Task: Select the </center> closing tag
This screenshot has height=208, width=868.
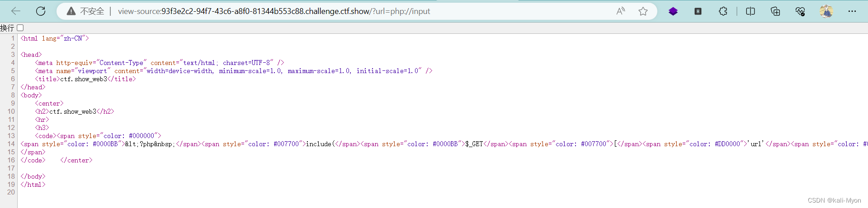Action: (76, 160)
